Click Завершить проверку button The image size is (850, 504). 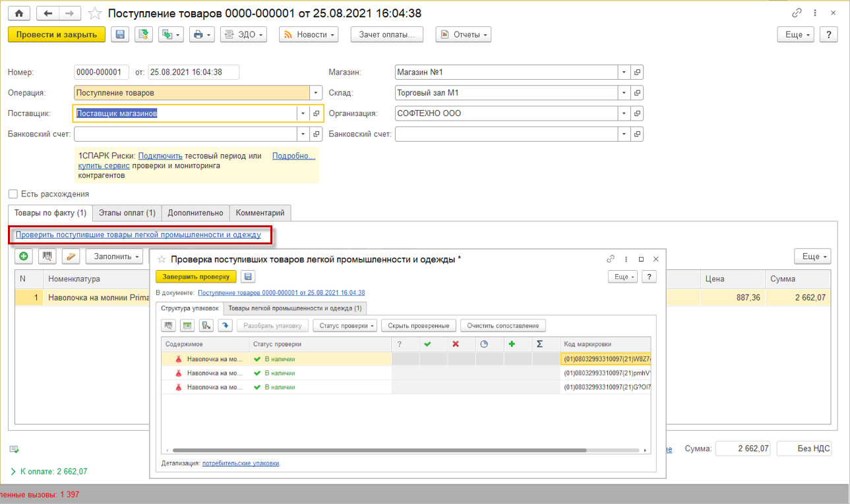(196, 277)
